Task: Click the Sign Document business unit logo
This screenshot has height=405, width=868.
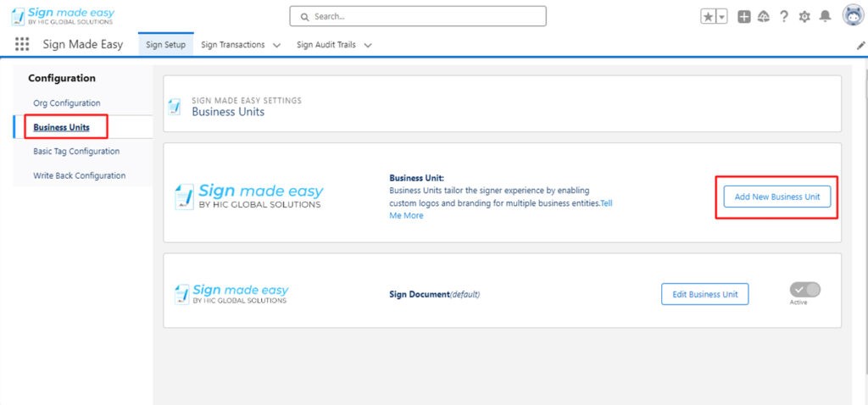Action: 231,294
